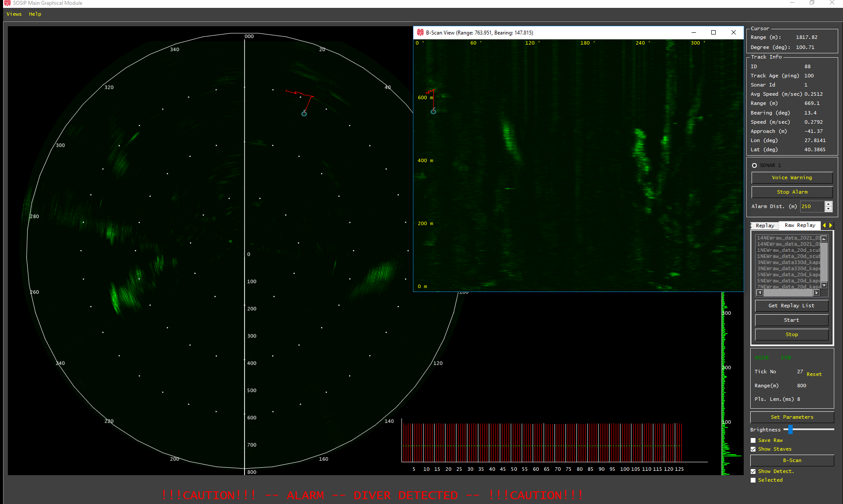Click the Bearing value 13.4
The image size is (843, 504).
[810, 113]
